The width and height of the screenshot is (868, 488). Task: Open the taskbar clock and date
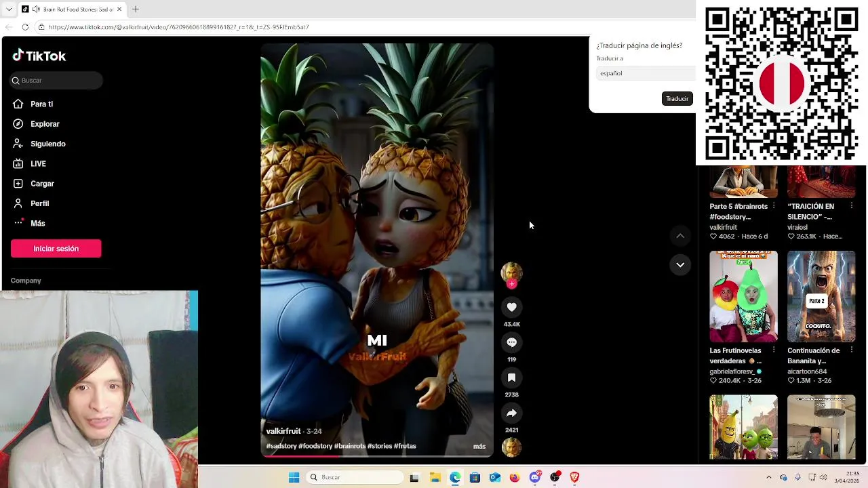coord(847,477)
